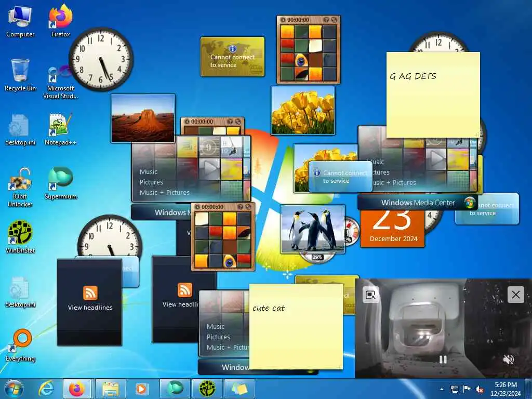
Task: Switch to Firefox on the taskbar
Action: [x=77, y=389]
